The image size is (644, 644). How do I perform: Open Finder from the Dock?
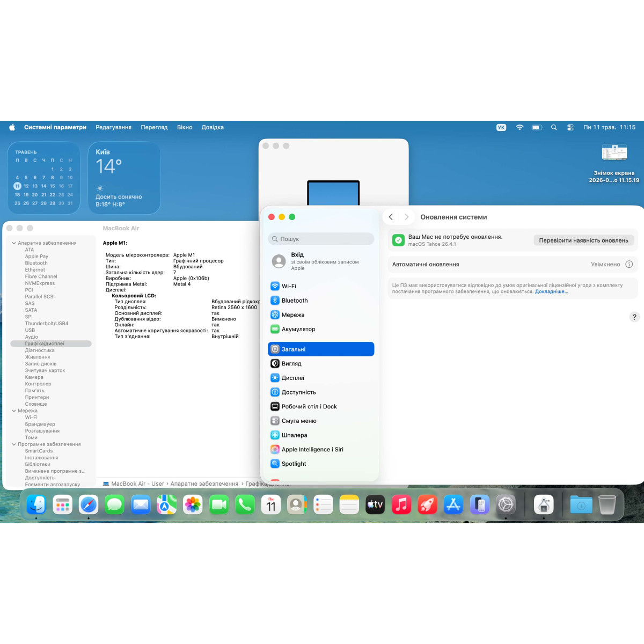36,504
